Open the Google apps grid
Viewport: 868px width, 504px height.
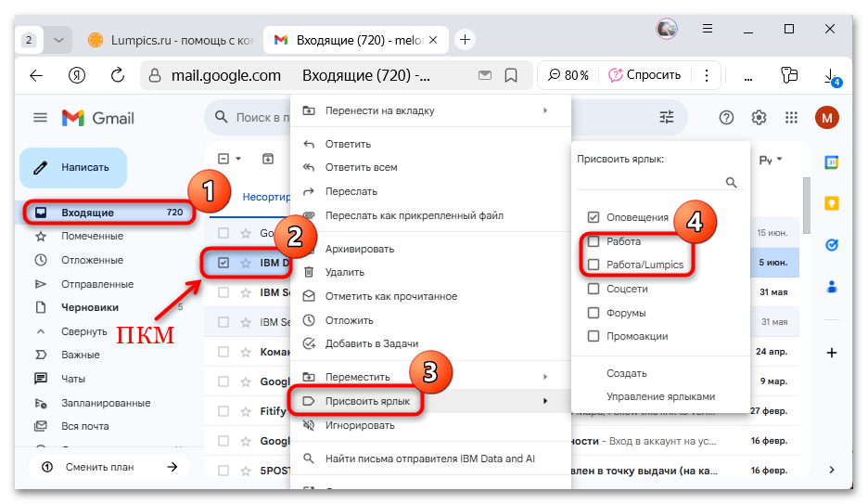click(x=792, y=118)
